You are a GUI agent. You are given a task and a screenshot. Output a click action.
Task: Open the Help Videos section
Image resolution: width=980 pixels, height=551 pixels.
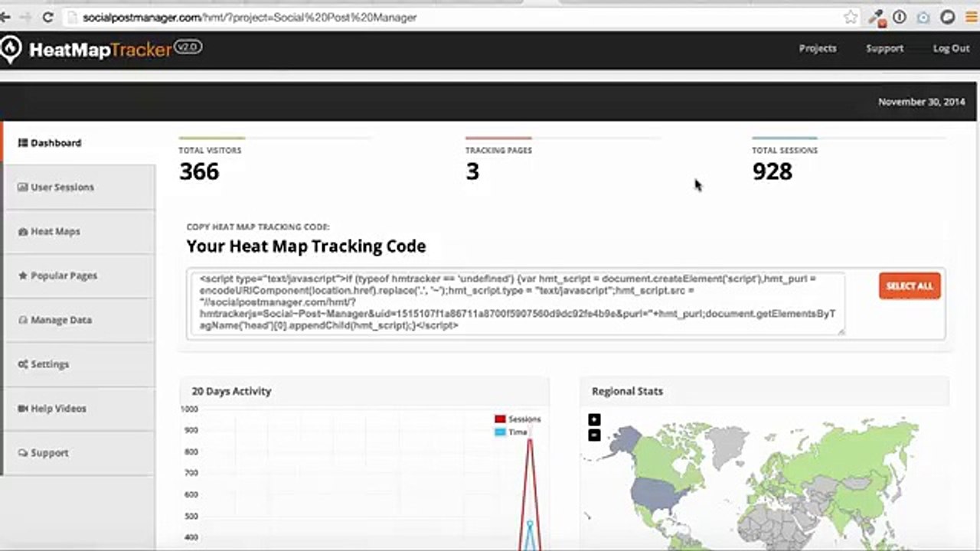click(78, 409)
